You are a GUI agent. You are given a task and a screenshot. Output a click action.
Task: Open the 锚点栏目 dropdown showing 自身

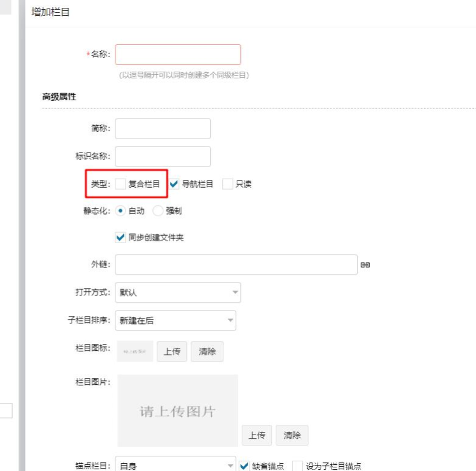coord(175,466)
